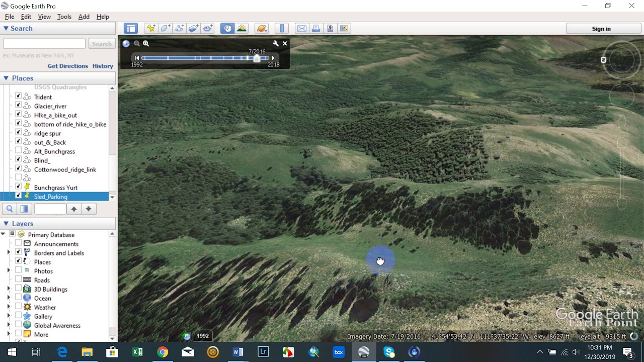Collapse the Primary Database tree node
644x362 pixels.
coord(3,234)
